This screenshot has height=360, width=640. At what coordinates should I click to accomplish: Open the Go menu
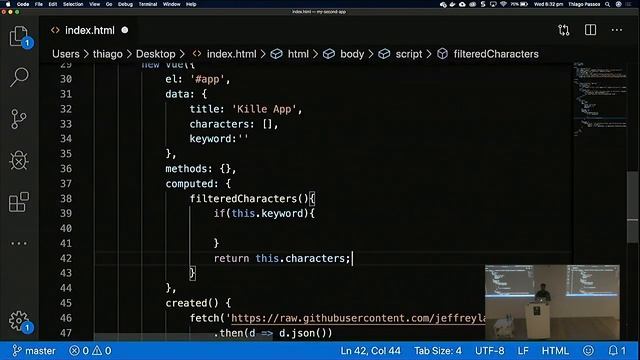[109, 4]
